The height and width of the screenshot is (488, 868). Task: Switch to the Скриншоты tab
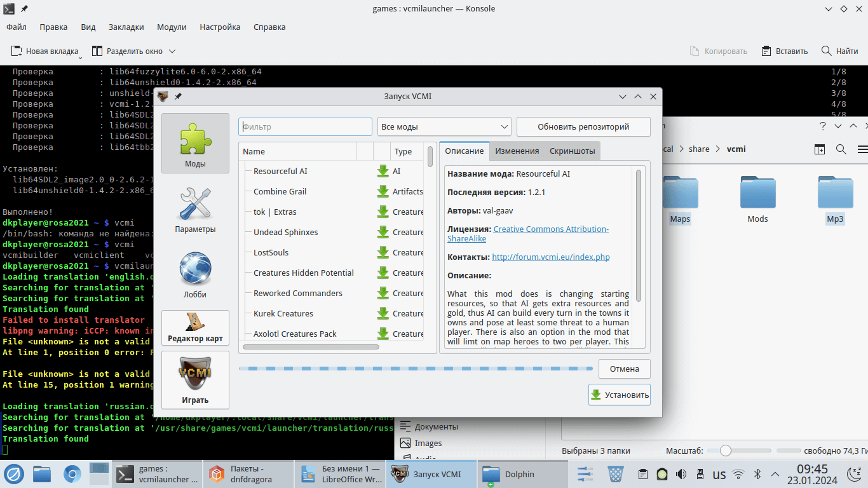pyautogui.click(x=572, y=151)
